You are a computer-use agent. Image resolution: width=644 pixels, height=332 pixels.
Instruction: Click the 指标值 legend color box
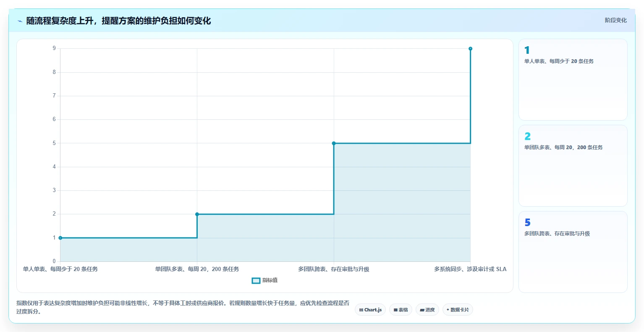(x=256, y=281)
